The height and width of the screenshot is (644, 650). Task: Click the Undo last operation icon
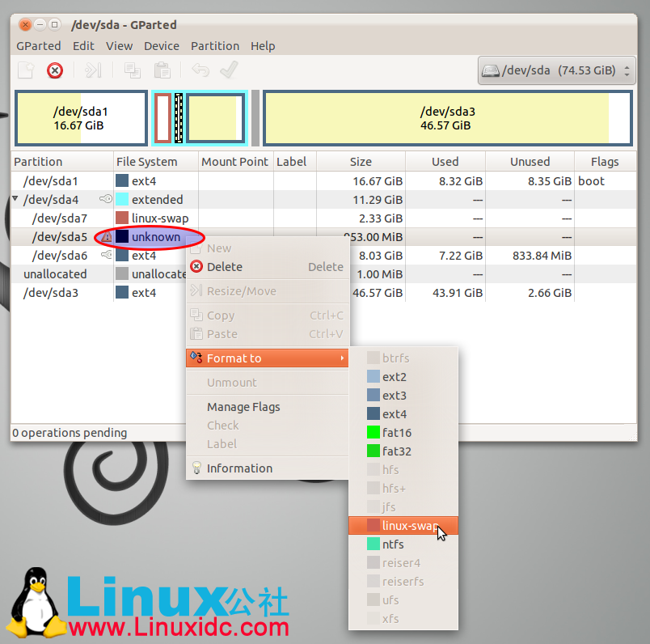click(200, 70)
